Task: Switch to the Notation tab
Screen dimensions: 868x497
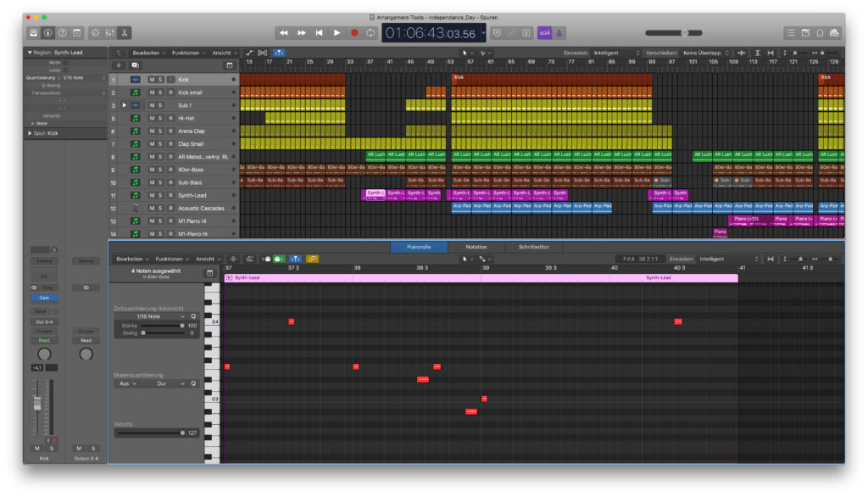Action: coord(476,247)
